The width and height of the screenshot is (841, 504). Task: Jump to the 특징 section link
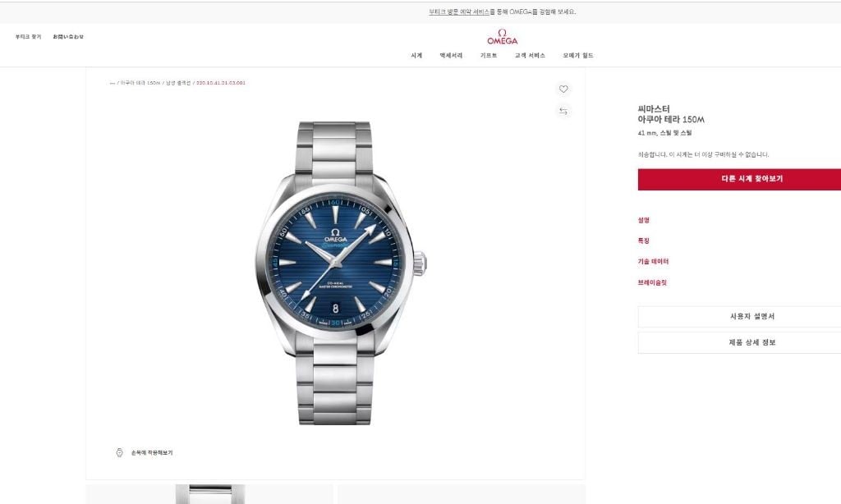(644, 241)
